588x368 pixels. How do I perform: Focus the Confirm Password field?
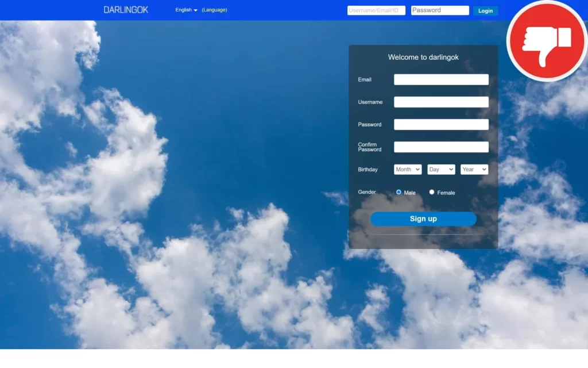click(x=441, y=147)
